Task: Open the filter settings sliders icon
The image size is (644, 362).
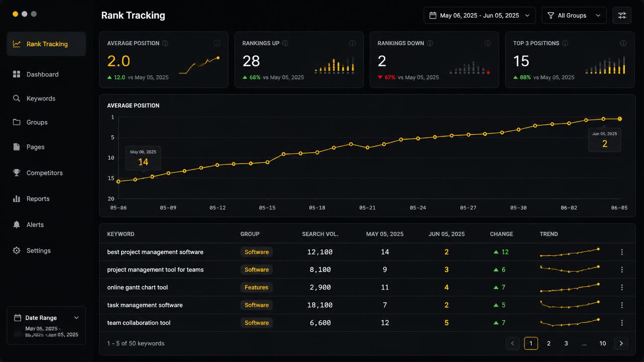Action: (622, 16)
